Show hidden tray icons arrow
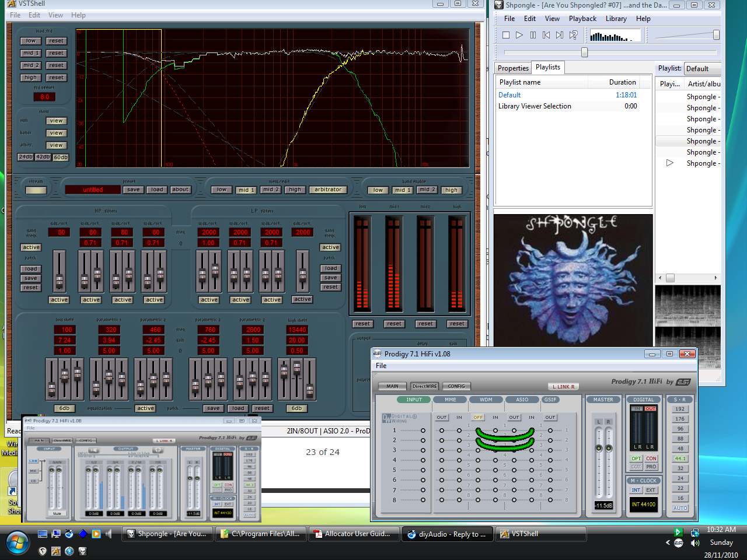This screenshot has height=560, width=747. (x=668, y=542)
